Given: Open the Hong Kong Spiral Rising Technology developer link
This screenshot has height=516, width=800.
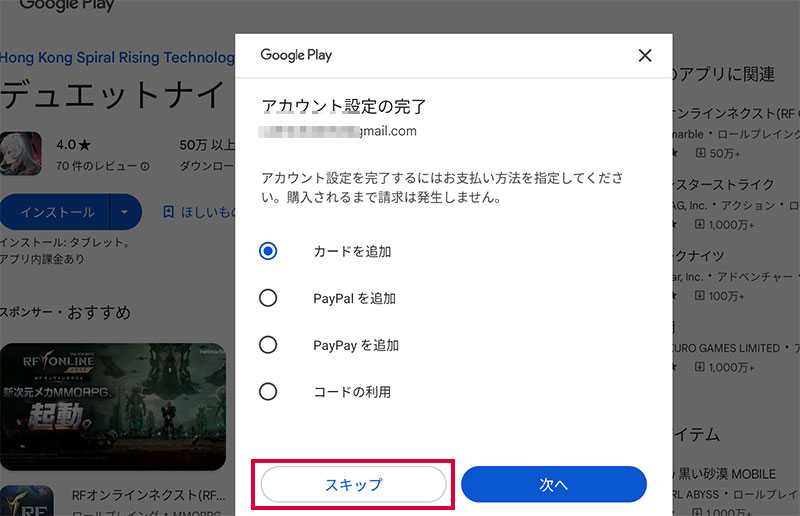Looking at the screenshot, I should [x=117, y=58].
